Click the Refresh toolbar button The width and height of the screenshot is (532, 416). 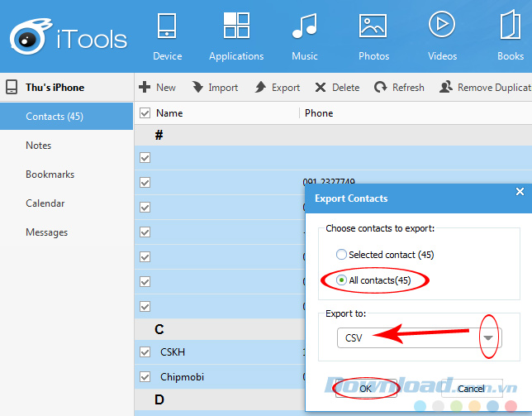pyautogui.click(x=399, y=88)
